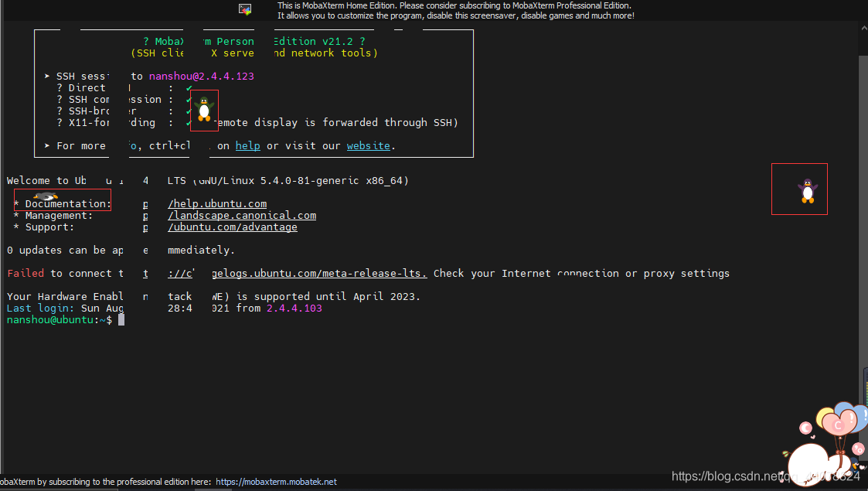Click the purple penguin at the right side
Image resolution: width=868 pixels, height=491 pixels.
(807, 191)
